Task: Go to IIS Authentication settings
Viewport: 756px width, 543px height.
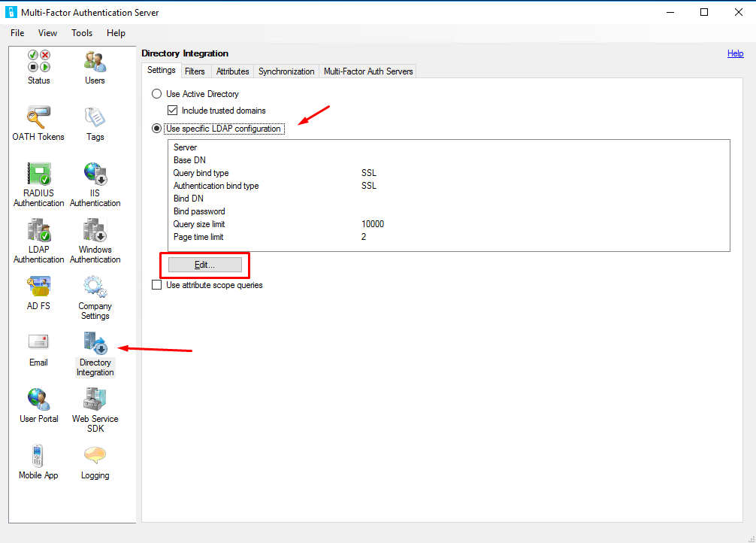Action: click(x=95, y=174)
